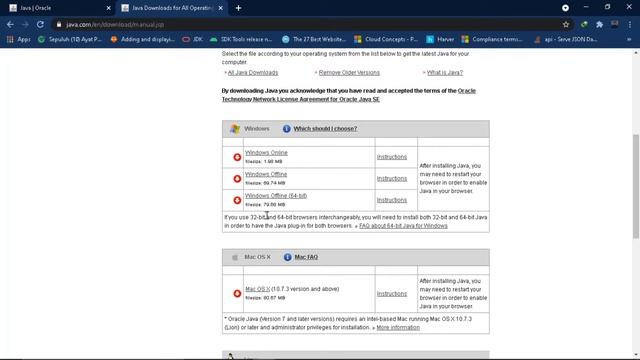This screenshot has width=640, height=360.
Task: Click the Windows logo icon in section header
Action: (x=235, y=129)
